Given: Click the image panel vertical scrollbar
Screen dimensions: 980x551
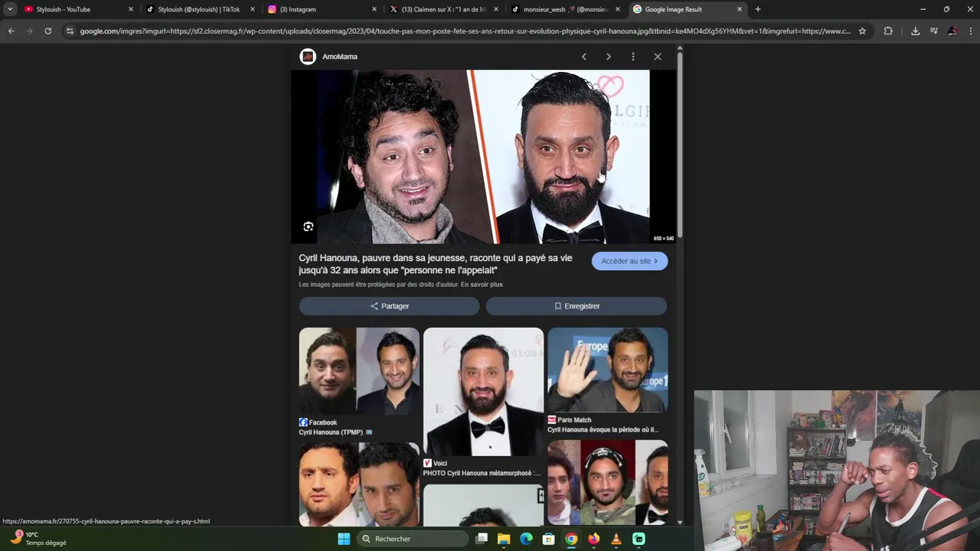Looking at the screenshot, I should (679, 145).
